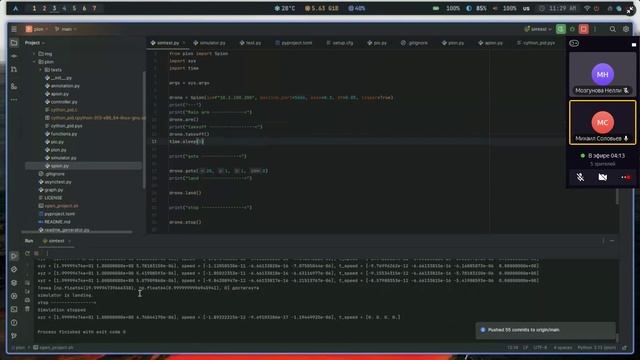Stop process in the Run panel toolbar
Image resolution: width=640 pixels, height=360 pixels.
click(x=36, y=253)
